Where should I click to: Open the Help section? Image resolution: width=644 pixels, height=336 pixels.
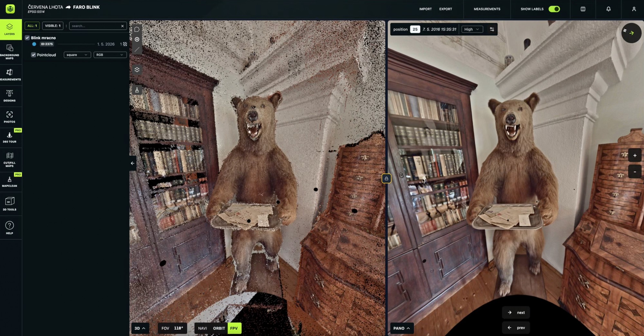point(10,228)
